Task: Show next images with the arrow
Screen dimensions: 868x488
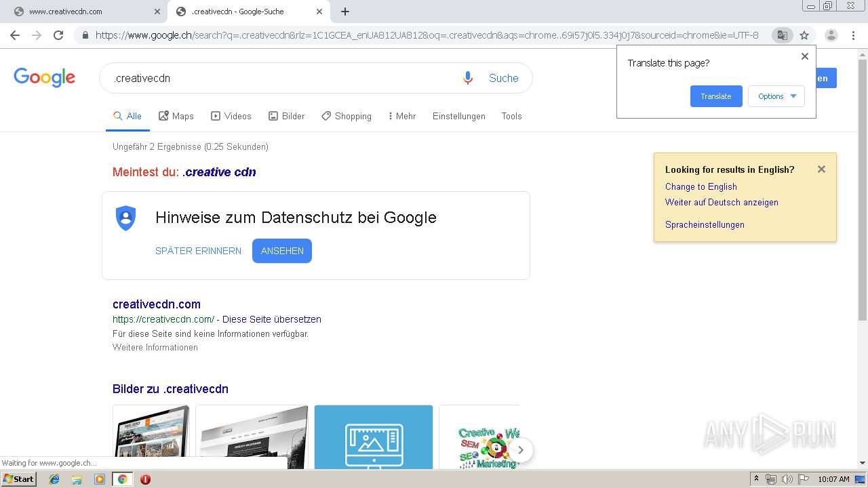Action: (521, 449)
